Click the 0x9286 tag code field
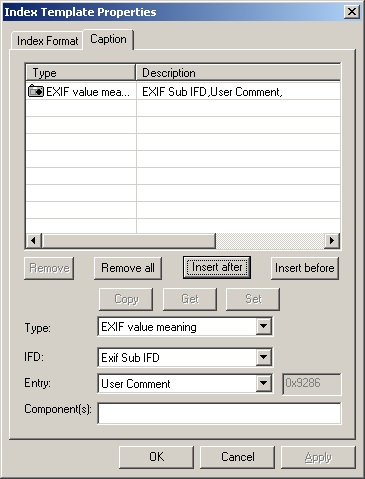The image size is (365, 479). pos(312,384)
